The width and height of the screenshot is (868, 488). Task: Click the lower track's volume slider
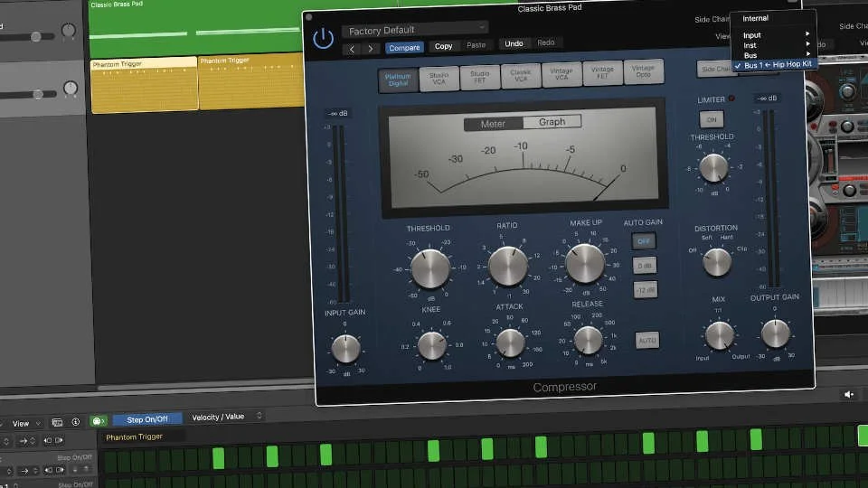point(38,95)
